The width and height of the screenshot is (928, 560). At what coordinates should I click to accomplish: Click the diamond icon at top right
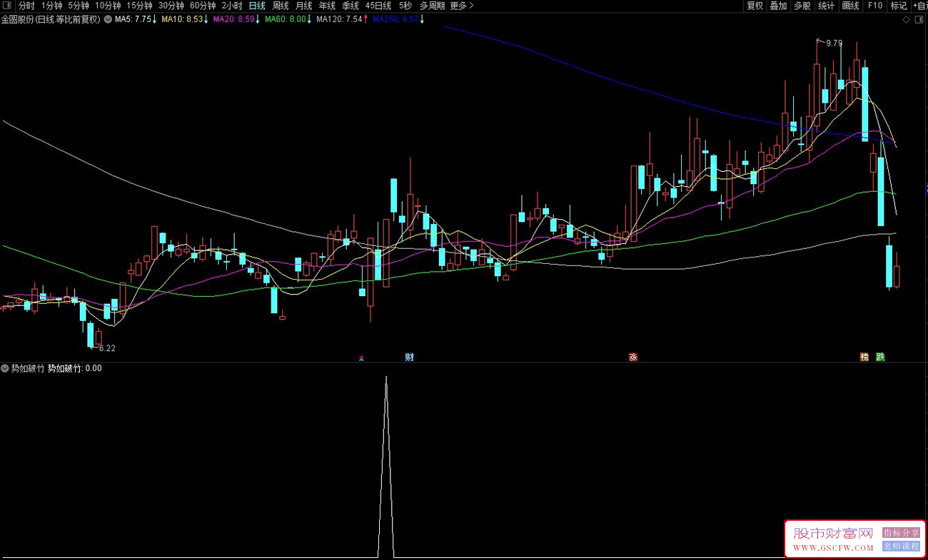coord(907,19)
